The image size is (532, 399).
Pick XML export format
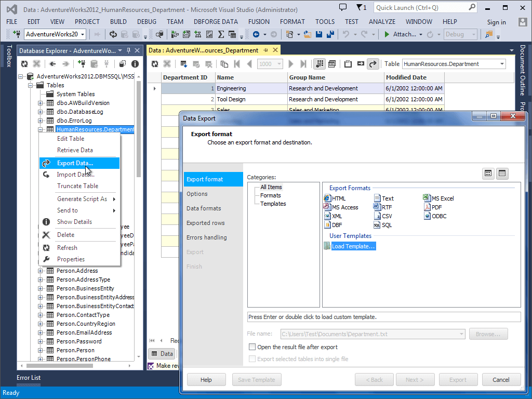pyautogui.click(x=333, y=216)
